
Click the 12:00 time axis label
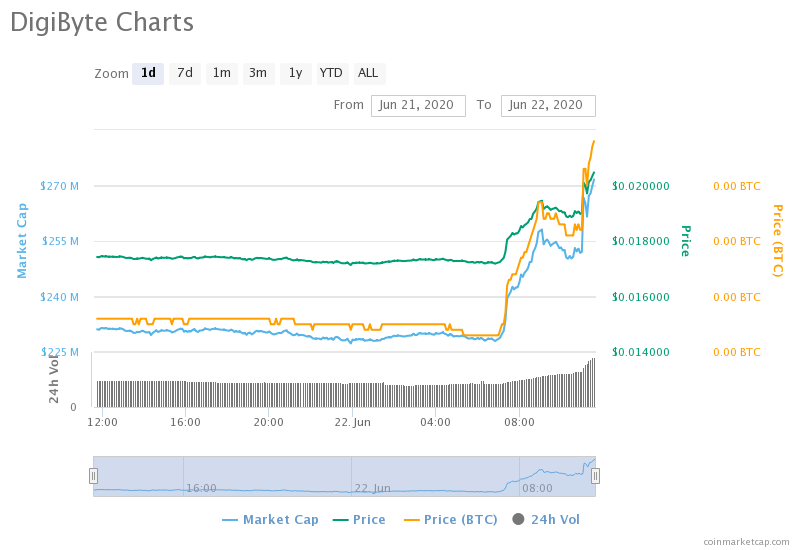[x=103, y=422]
